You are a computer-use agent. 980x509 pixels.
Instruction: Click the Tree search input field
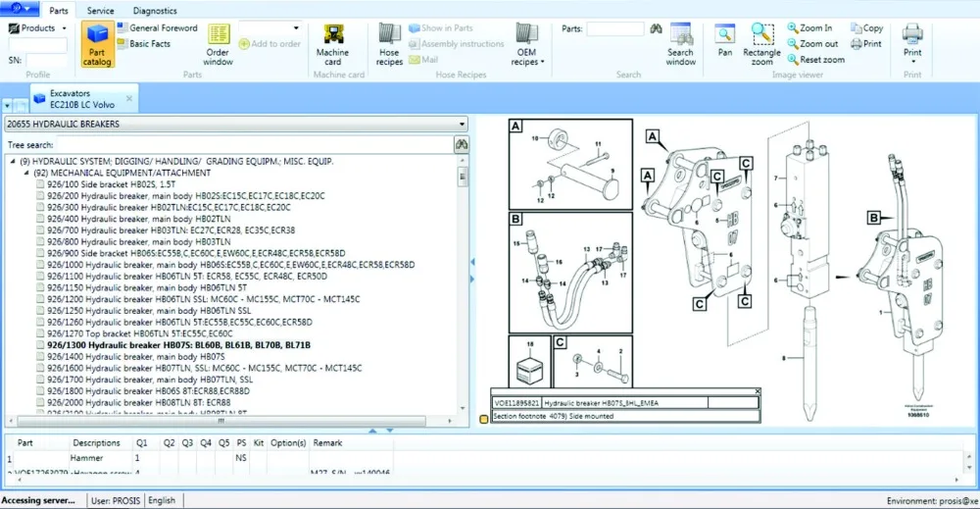click(255, 144)
